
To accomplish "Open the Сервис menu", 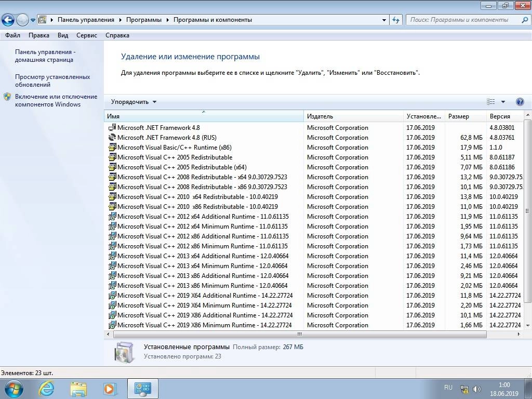I will 87,35.
